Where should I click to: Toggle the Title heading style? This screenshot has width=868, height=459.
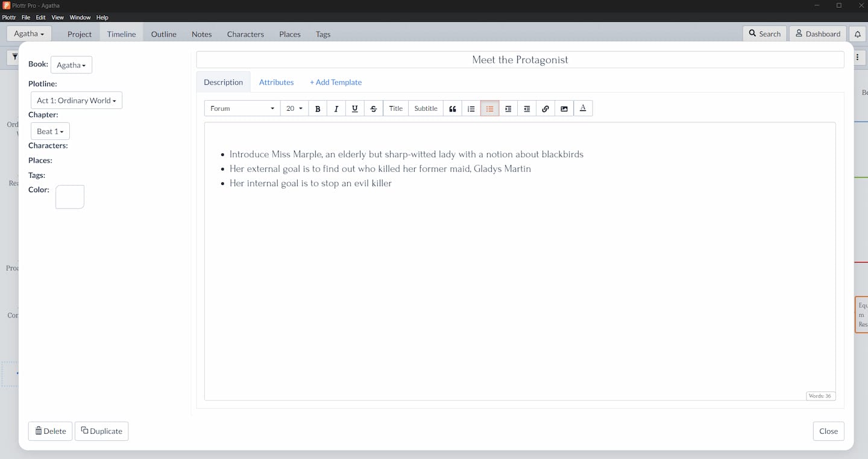pos(395,108)
